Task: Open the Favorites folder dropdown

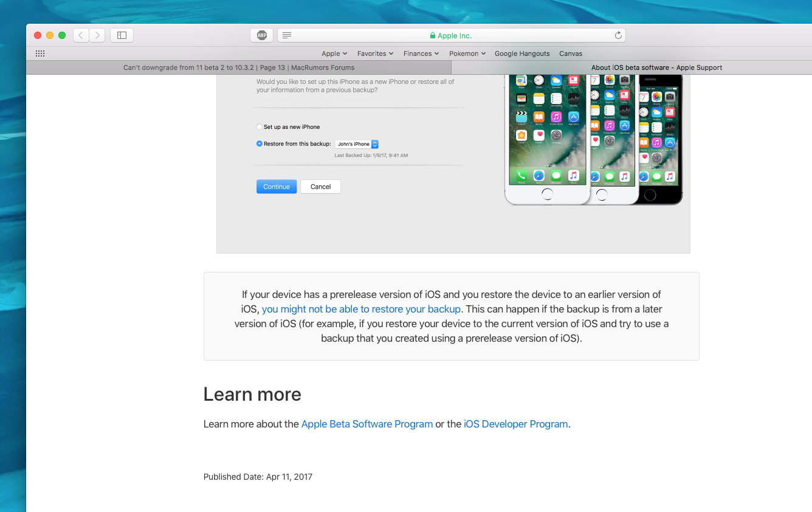Action: 375,54
